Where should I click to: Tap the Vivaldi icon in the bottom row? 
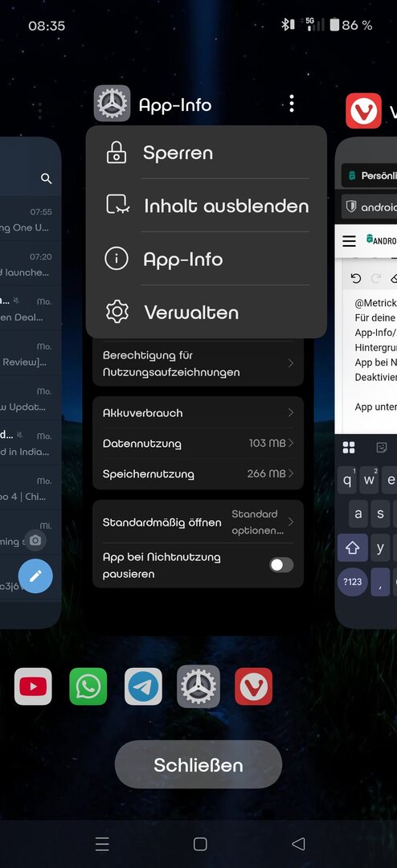point(254,686)
